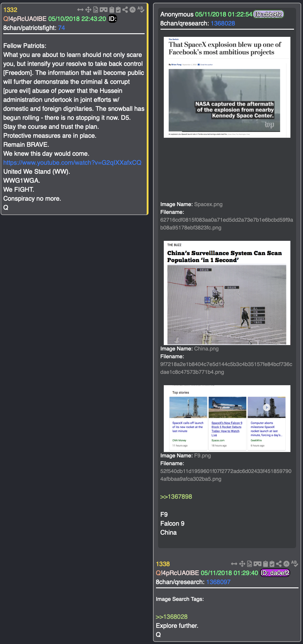Click the China.png image name
303x644 pixels.
(x=206, y=349)
